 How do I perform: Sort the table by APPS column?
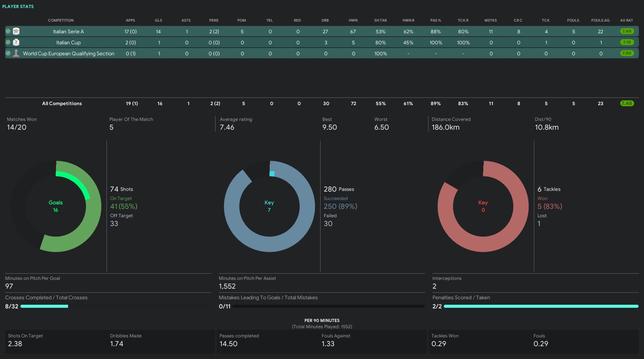coord(130,21)
